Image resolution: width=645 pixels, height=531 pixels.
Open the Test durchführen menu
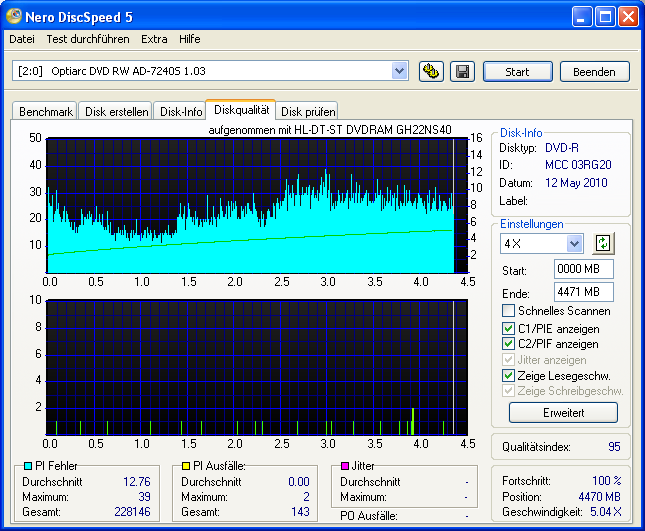[x=88, y=39]
